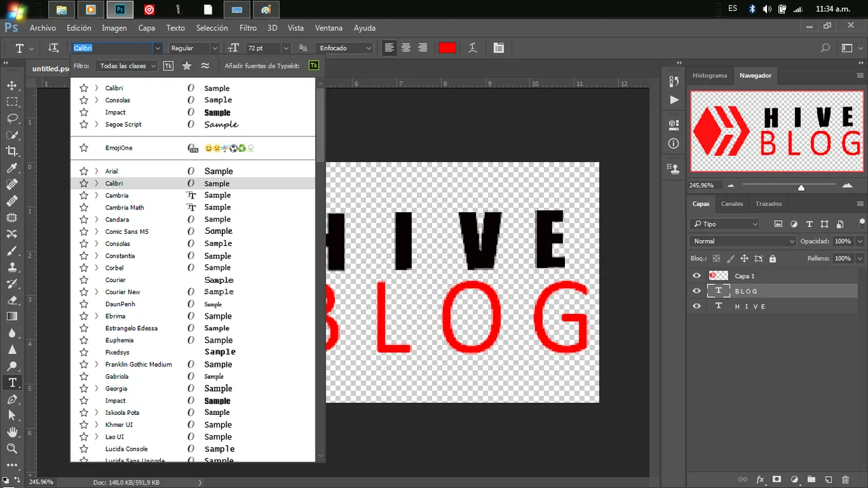The width and height of the screenshot is (868, 488).
Task: Select the Eraser tool
Action: (x=12, y=300)
